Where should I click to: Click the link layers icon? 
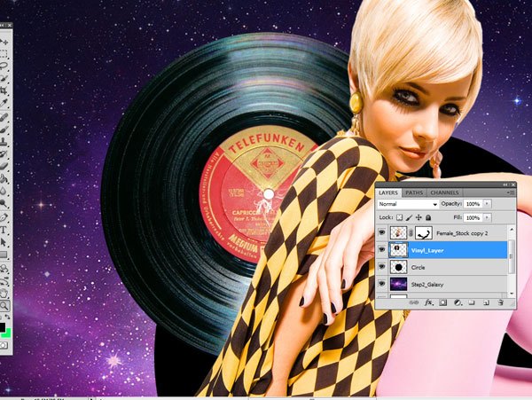click(413, 302)
